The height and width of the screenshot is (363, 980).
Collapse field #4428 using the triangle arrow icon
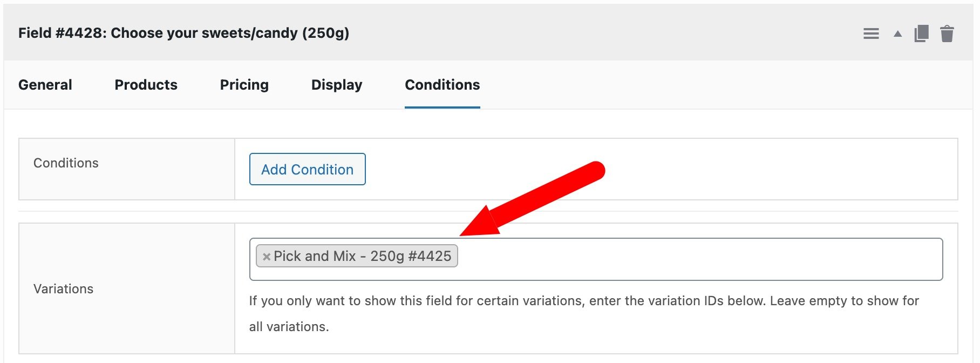[897, 33]
